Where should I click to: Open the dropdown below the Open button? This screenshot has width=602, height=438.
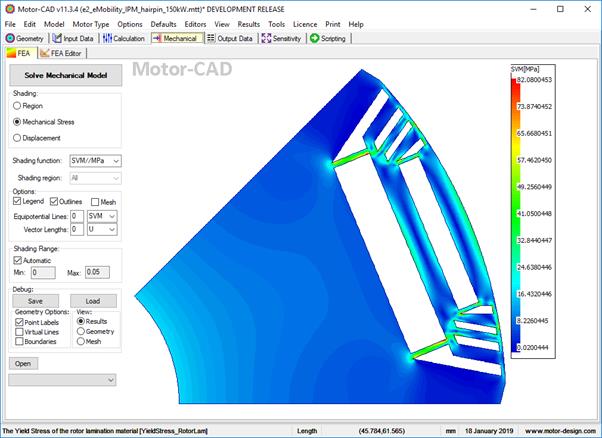62,380
